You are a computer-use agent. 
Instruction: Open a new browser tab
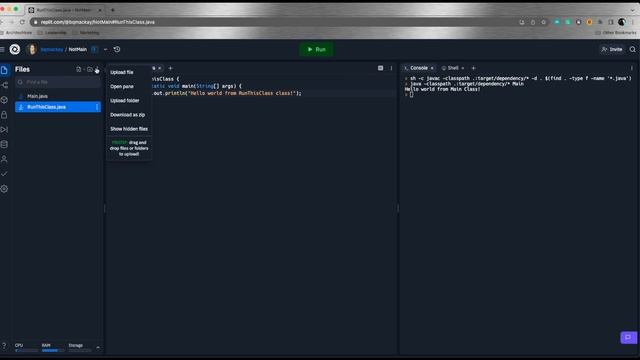[113, 10]
